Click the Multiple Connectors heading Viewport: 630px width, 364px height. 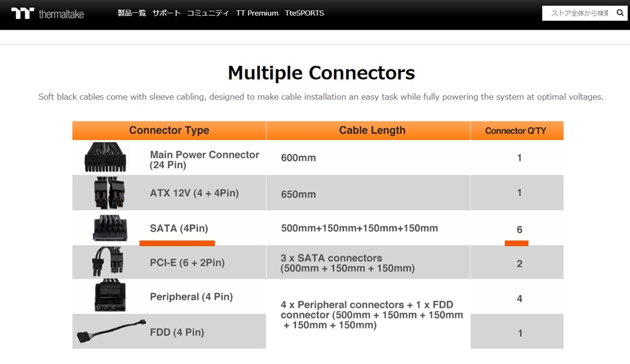(321, 73)
